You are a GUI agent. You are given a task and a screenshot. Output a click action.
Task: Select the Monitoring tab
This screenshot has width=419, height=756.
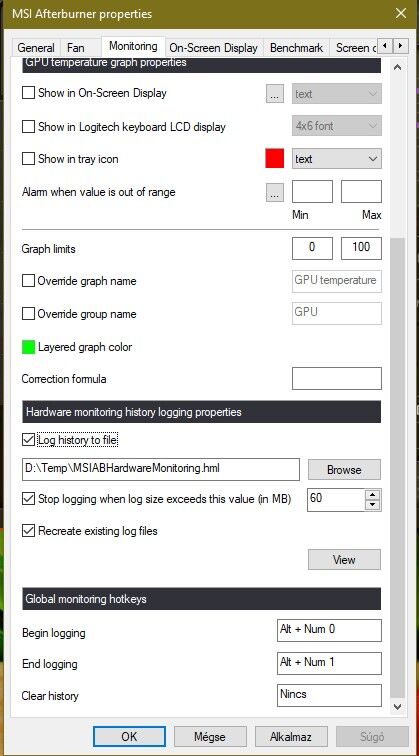(x=133, y=46)
